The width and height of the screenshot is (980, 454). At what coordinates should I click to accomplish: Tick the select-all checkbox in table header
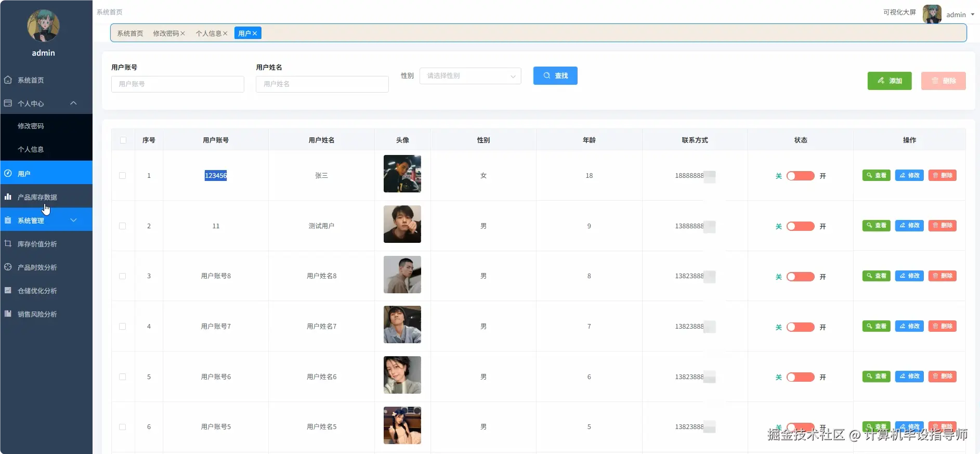click(123, 140)
